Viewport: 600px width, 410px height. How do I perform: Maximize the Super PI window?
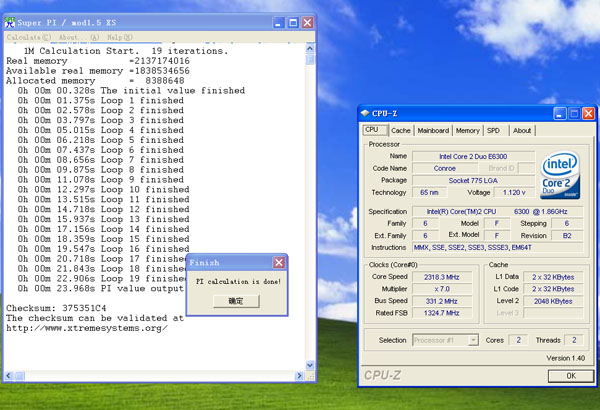pos(293,23)
